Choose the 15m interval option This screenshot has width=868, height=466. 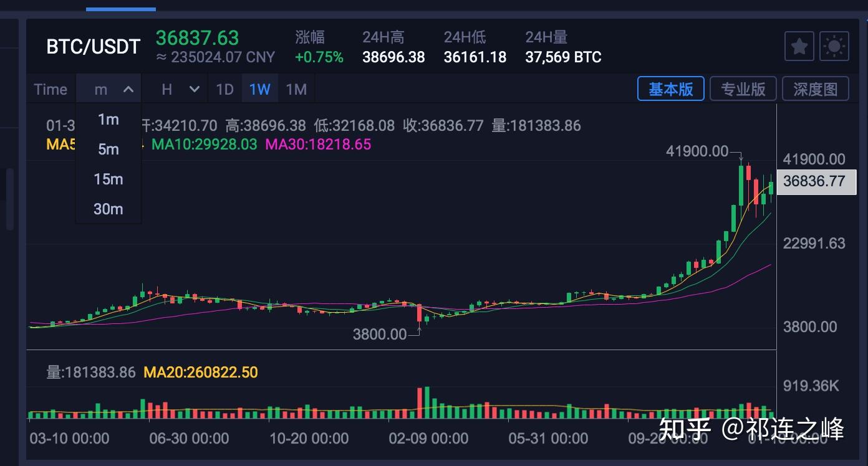point(109,179)
